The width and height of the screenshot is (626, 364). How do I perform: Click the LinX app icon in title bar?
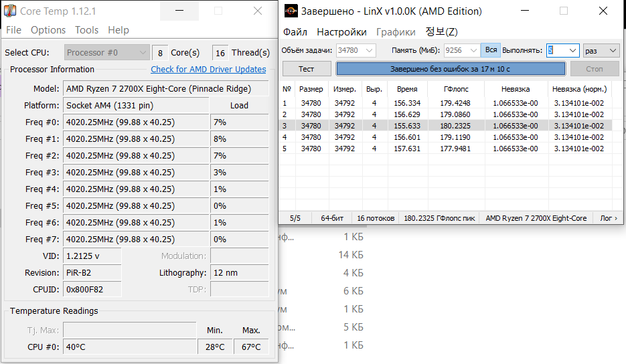[291, 11]
